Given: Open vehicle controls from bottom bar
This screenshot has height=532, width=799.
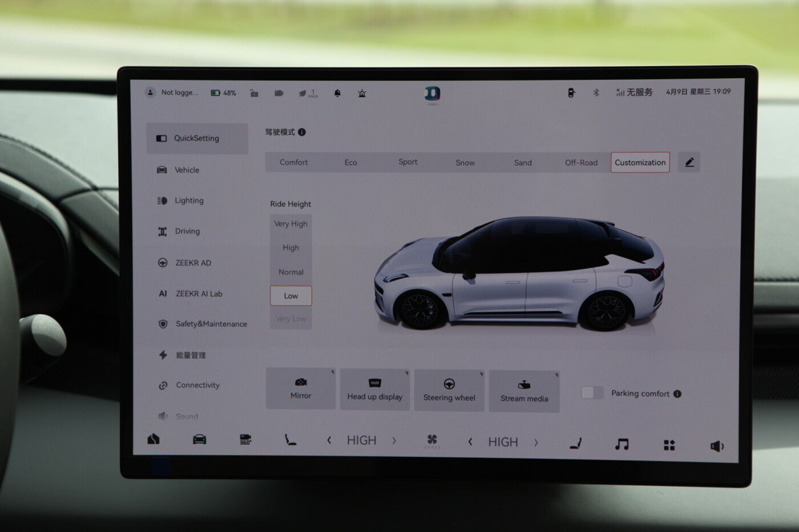Looking at the screenshot, I should tap(199, 439).
